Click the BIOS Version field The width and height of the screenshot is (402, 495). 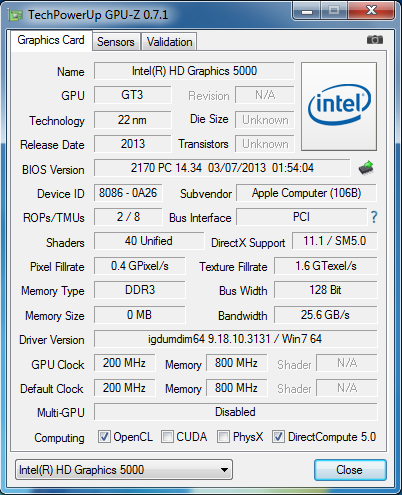(x=222, y=168)
